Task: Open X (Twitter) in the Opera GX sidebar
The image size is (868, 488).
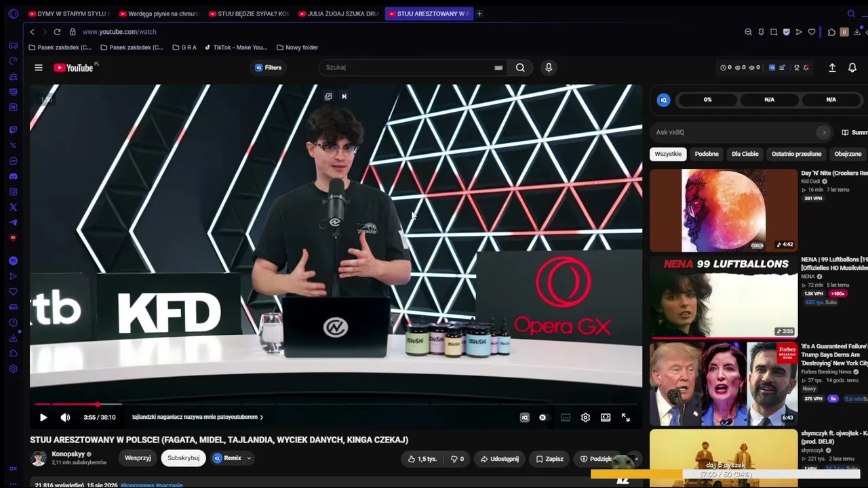Action: [x=13, y=207]
